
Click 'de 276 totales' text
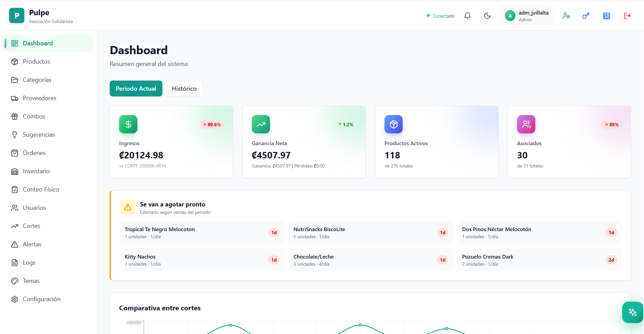(399, 166)
